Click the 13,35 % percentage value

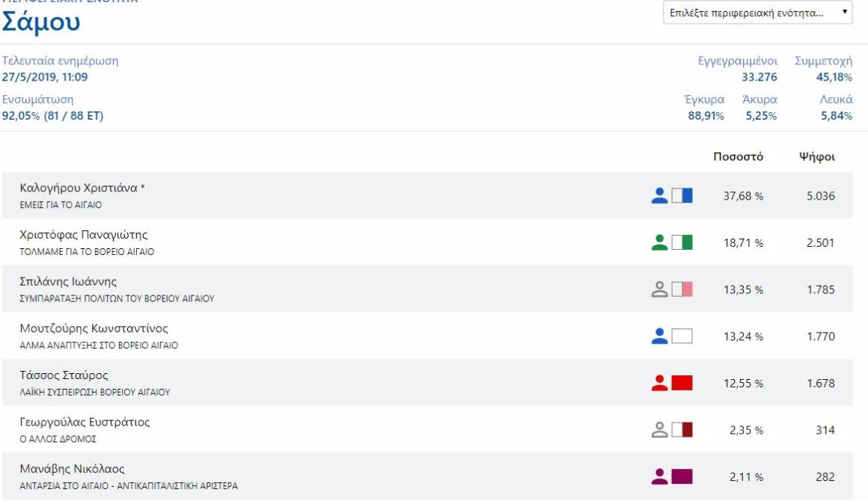[x=743, y=290]
